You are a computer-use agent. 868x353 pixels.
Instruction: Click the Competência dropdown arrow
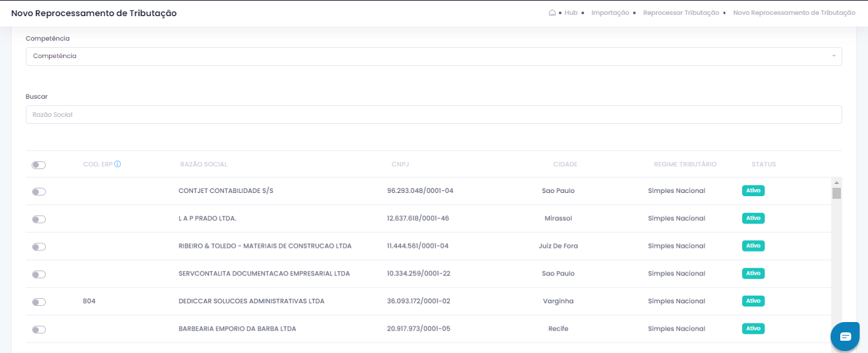[x=833, y=56]
